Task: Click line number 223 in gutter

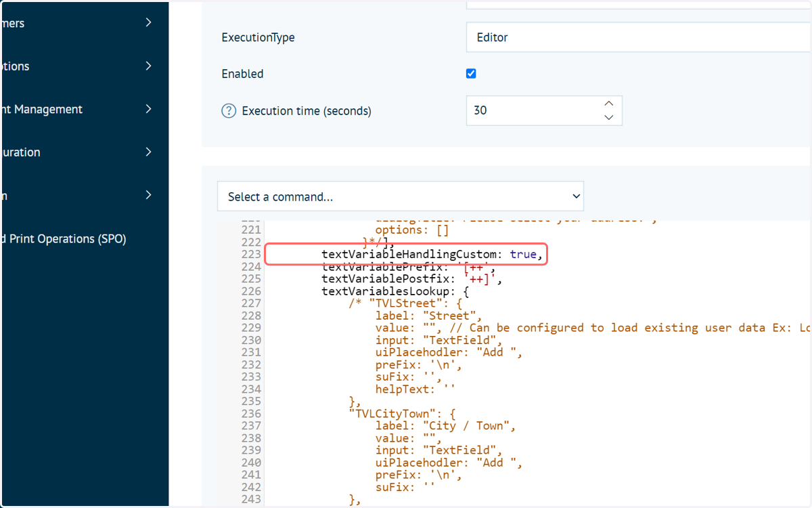Action: click(251, 254)
